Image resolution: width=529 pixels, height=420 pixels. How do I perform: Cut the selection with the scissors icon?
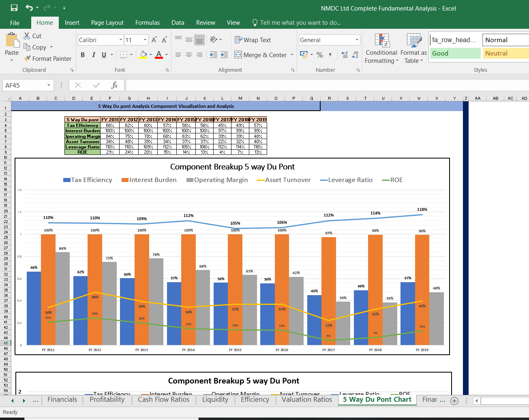(32, 36)
